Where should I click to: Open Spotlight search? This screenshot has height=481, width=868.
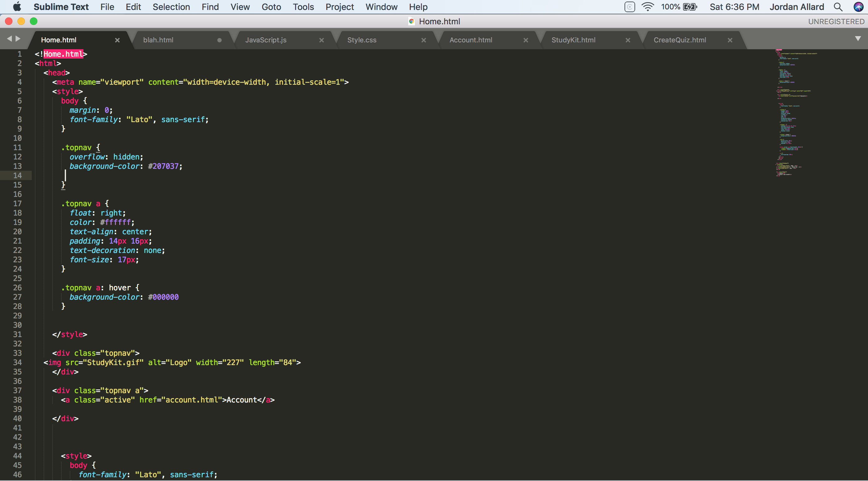point(838,7)
